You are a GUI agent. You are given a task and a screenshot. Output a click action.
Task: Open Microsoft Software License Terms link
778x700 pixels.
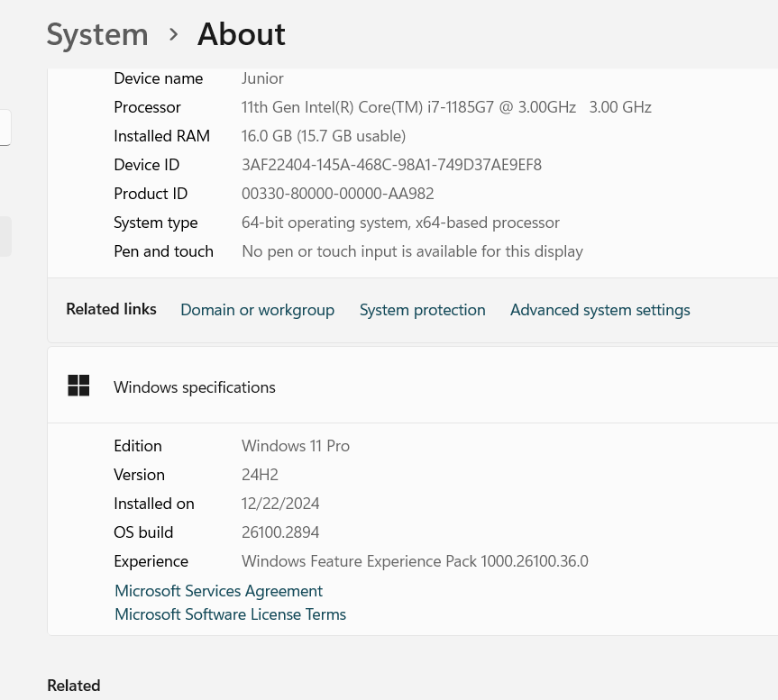230,614
